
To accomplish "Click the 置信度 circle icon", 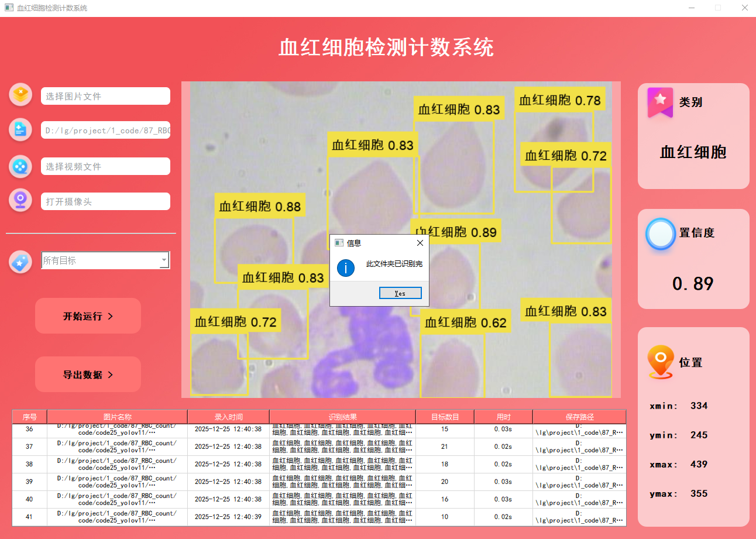I will 661,234.
